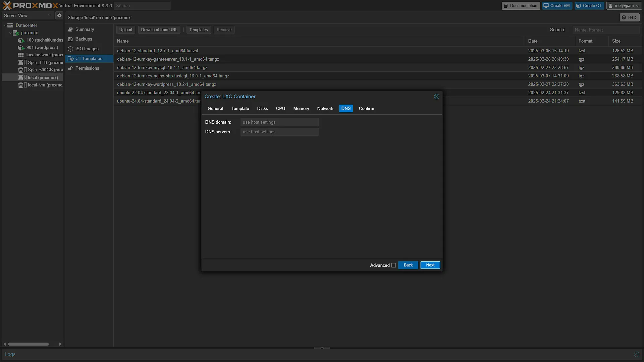Click the Help question mark icon
This screenshot has height=362, width=644.
[624, 17]
